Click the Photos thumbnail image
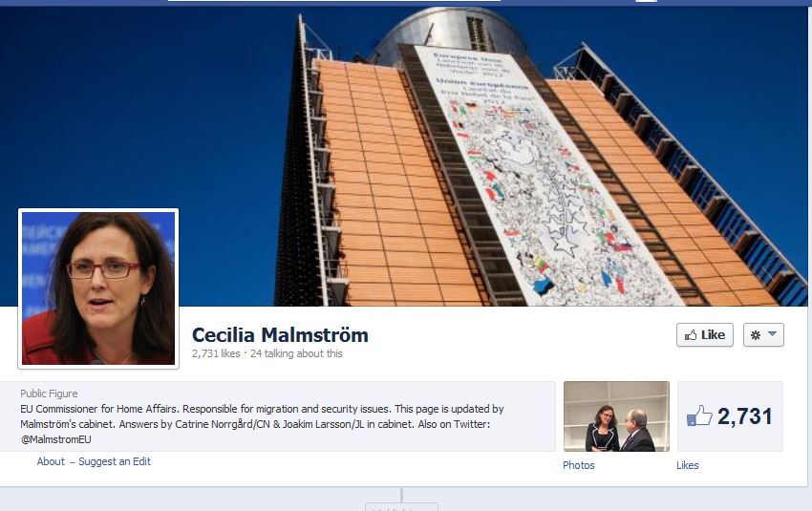Screen dimensions: 812x511 click(616, 416)
